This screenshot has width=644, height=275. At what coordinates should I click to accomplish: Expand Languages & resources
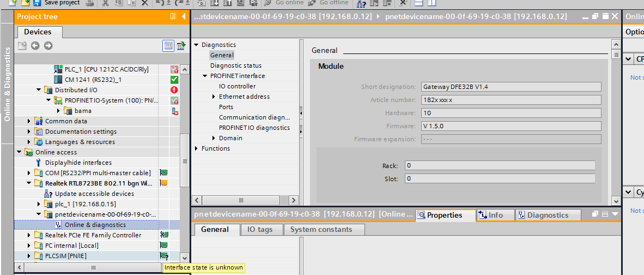(x=29, y=142)
